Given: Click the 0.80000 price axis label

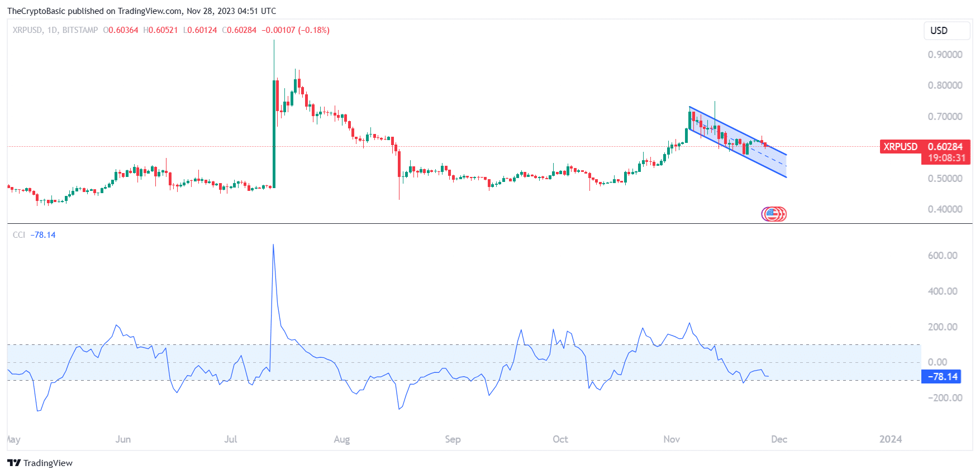Looking at the screenshot, I should pyautogui.click(x=945, y=85).
